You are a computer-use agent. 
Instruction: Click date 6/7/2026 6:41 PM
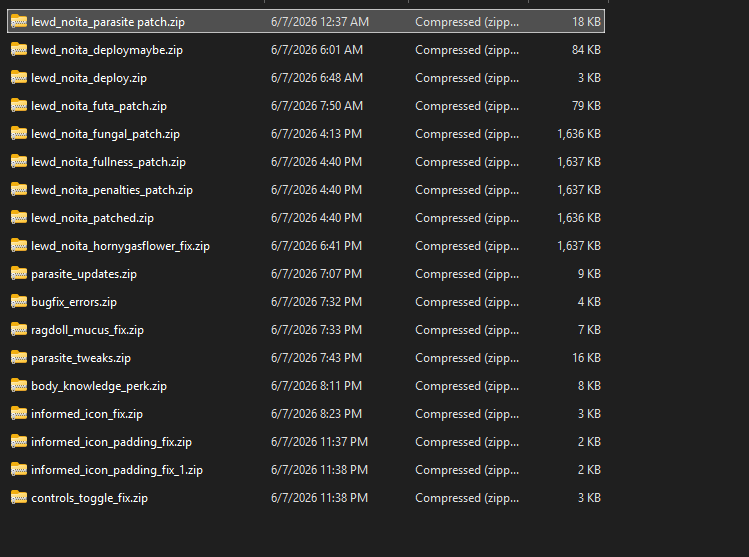316,246
